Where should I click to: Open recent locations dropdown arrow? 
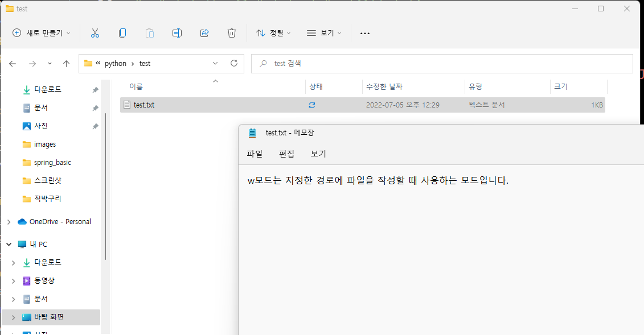(x=50, y=64)
